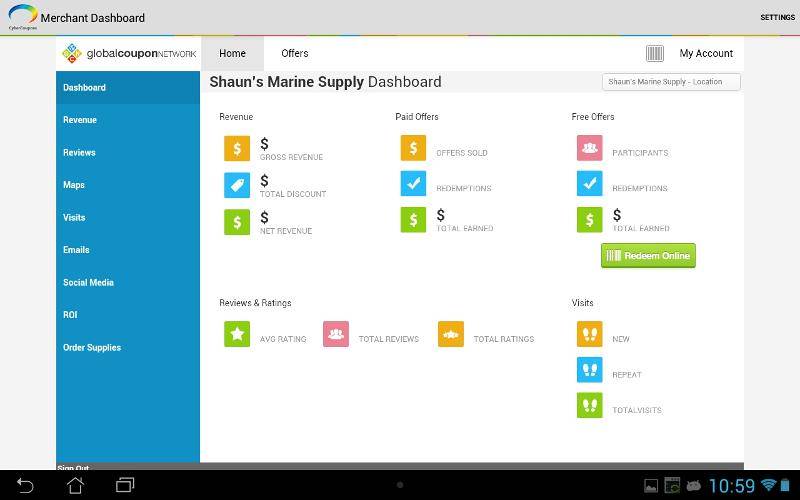Click the Free Offers Total Earned icon
This screenshot has width=800, height=500.
click(x=590, y=219)
